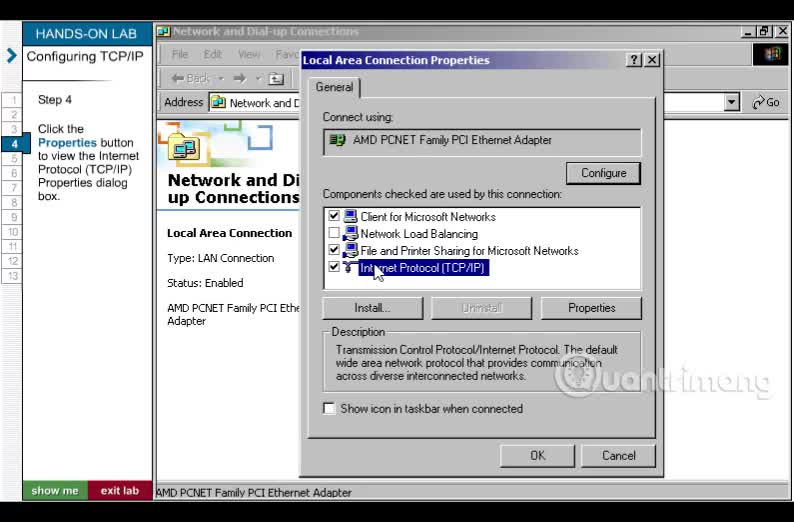Jump to lab step 1
Screen dimensions: 794x522
(14, 100)
